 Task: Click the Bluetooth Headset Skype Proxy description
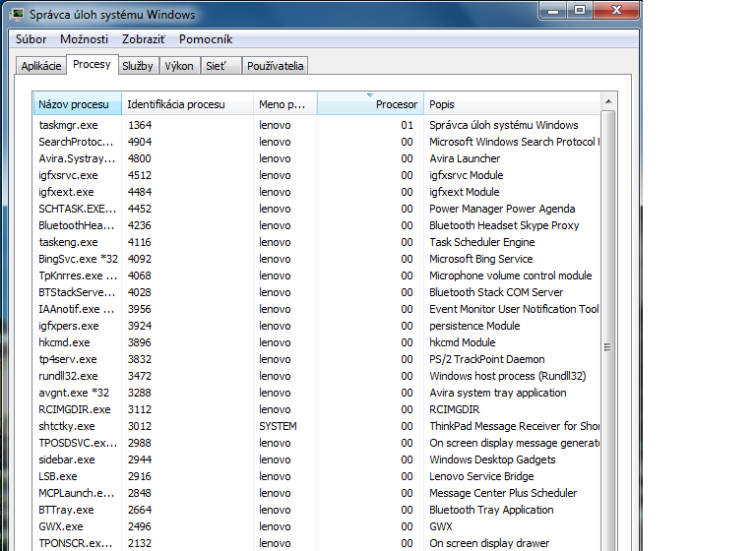coord(504,225)
